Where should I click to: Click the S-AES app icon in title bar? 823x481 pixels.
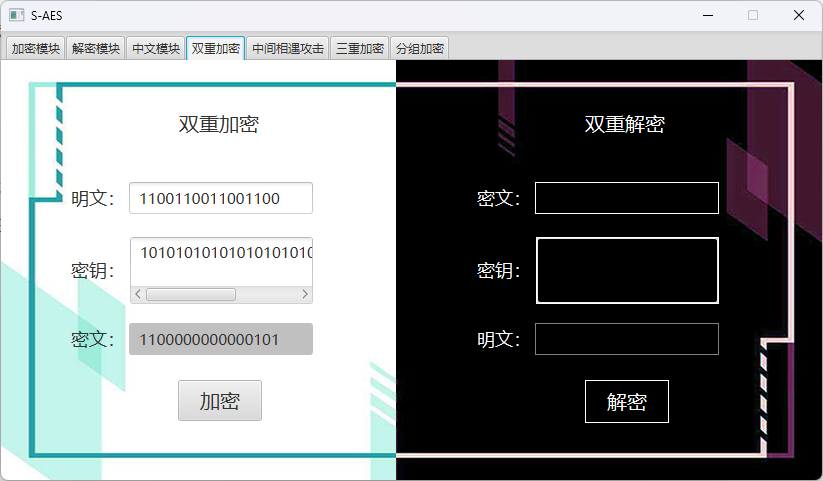click(16, 15)
